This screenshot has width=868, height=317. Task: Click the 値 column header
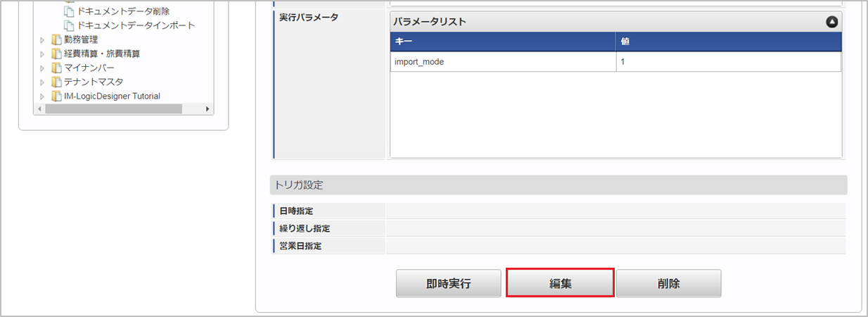pos(729,42)
